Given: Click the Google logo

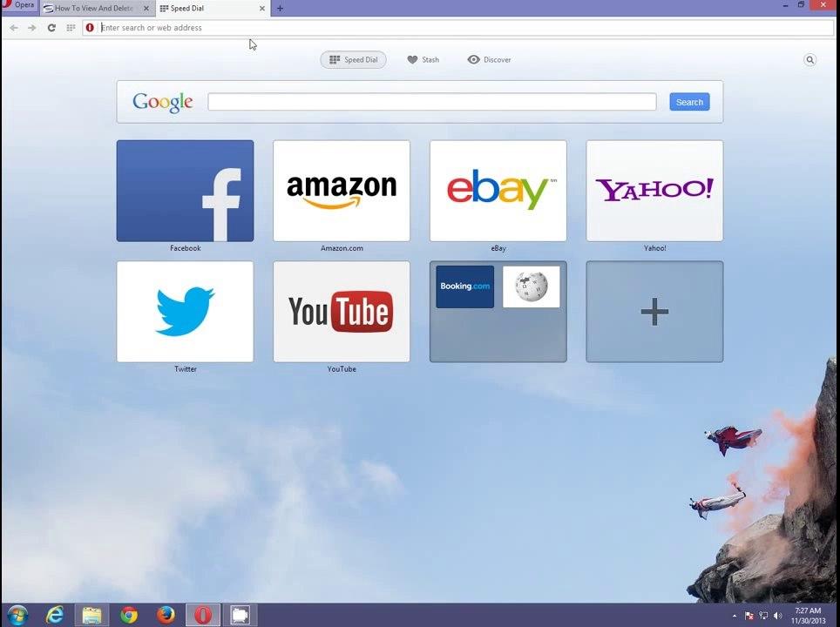Looking at the screenshot, I should pos(163,102).
